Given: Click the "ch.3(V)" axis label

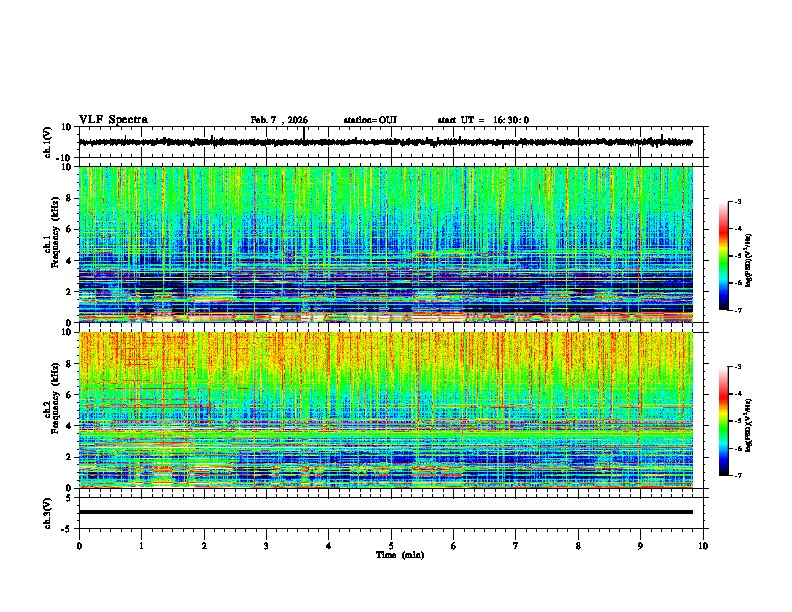Looking at the screenshot, I should tap(48, 514).
